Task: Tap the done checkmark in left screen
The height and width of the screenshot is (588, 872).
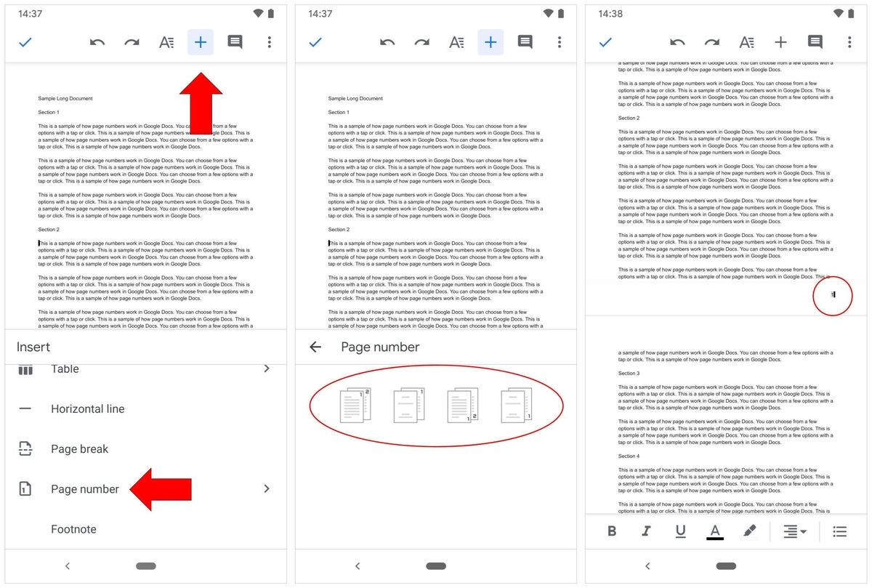Action: 25,42
